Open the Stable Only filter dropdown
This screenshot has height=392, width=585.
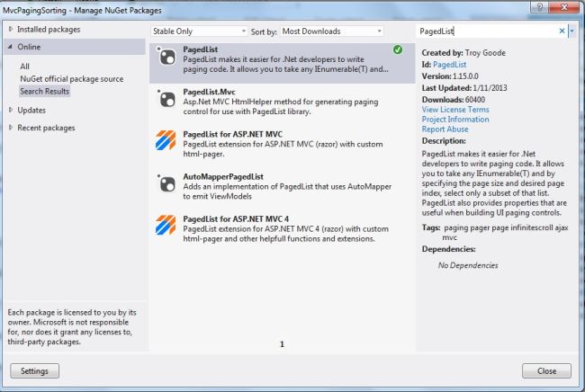[x=199, y=31]
